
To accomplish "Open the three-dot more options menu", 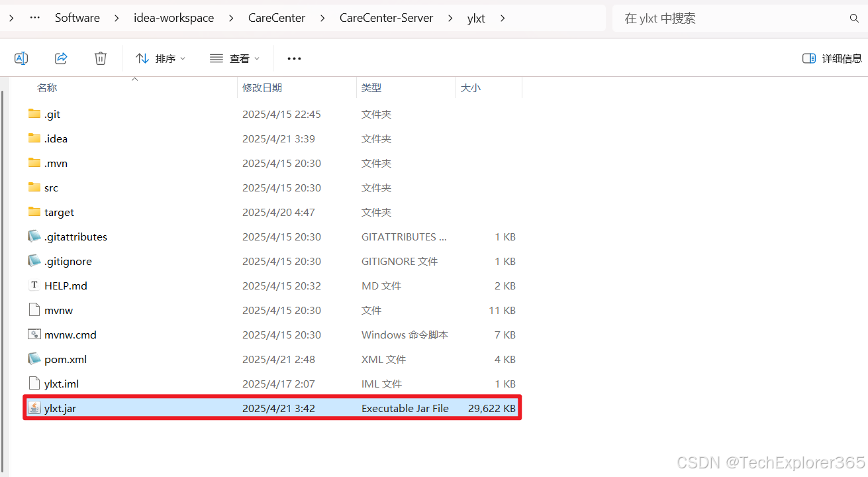I will pyautogui.click(x=294, y=58).
